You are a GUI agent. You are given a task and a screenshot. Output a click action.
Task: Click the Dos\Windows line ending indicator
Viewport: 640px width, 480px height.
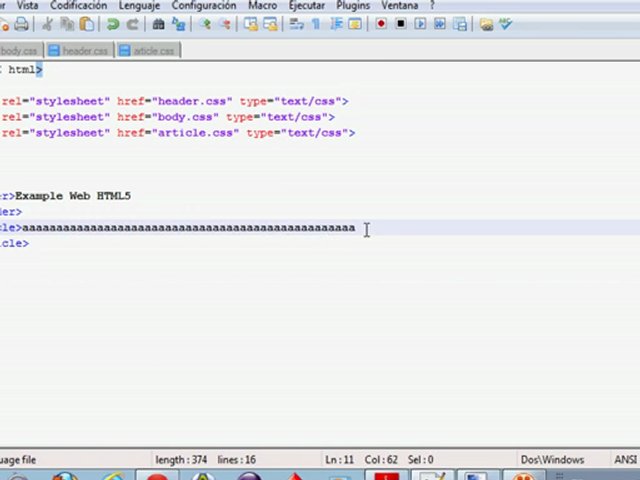click(552, 460)
